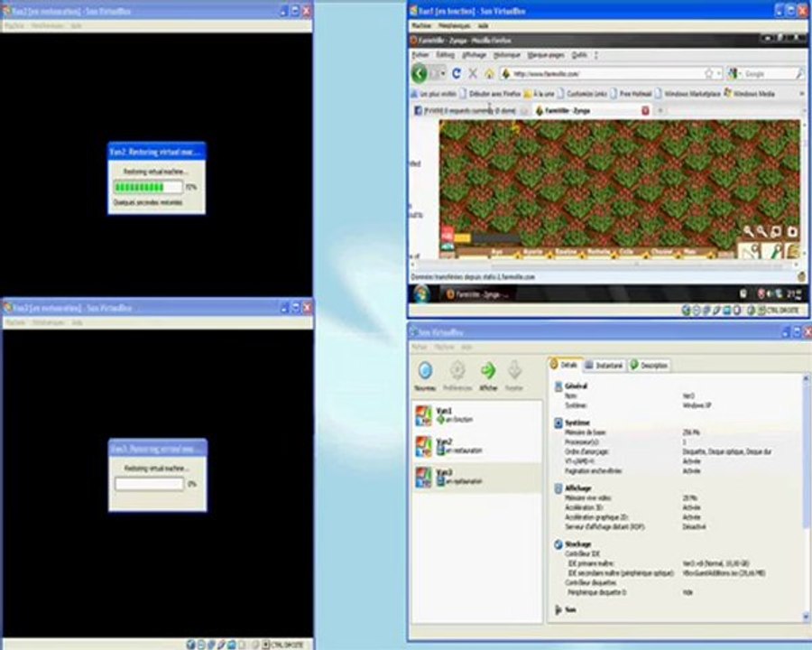The image size is (812, 650).
Task: Click the Préférences gear toolbar icon
Action: [x=457, y=371]
